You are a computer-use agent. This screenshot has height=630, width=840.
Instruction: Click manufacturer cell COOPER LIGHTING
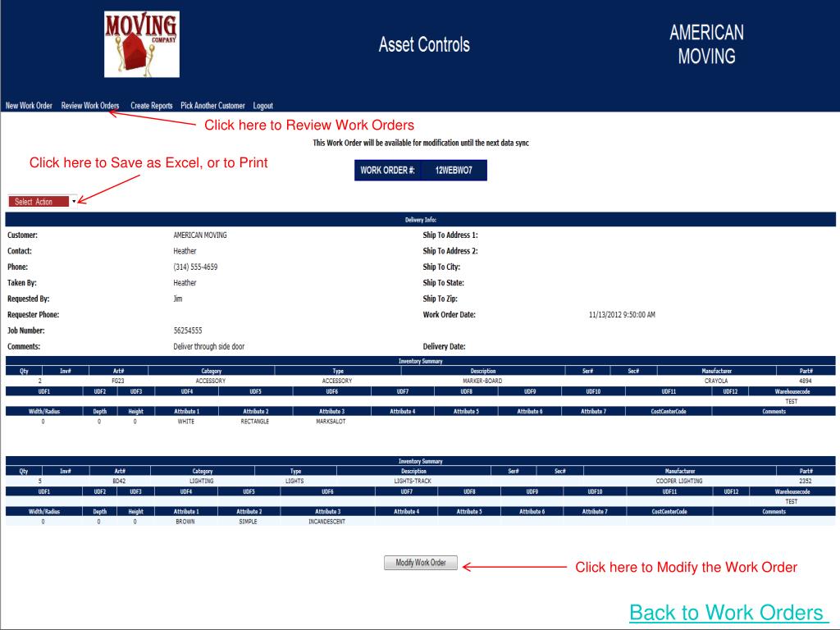tap(679, 481)
